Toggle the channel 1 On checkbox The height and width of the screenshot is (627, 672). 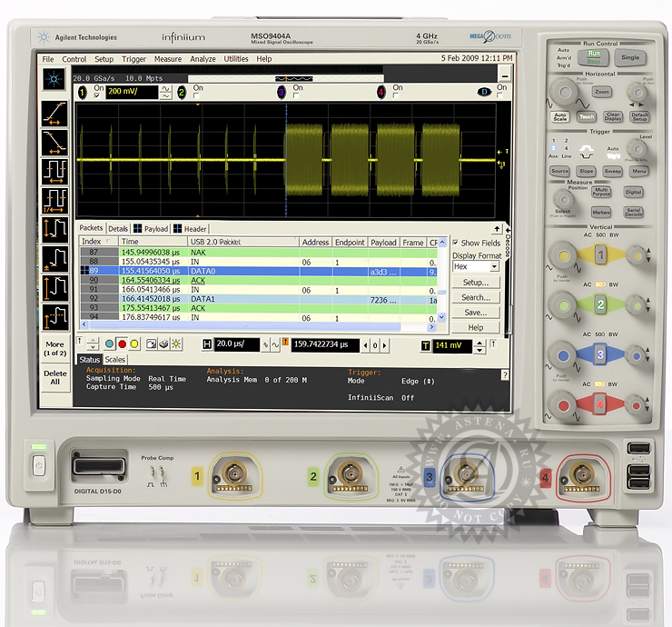point(97,96)
